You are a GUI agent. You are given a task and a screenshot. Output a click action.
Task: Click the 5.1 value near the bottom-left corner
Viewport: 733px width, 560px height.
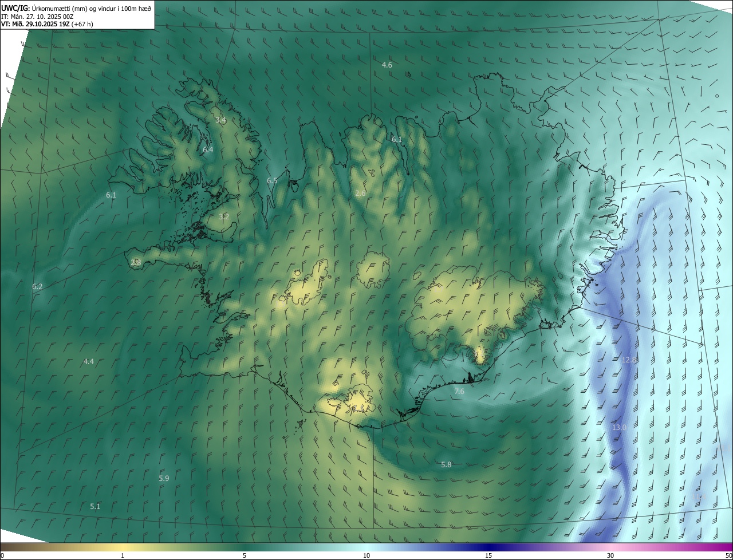tap(95, 507)
